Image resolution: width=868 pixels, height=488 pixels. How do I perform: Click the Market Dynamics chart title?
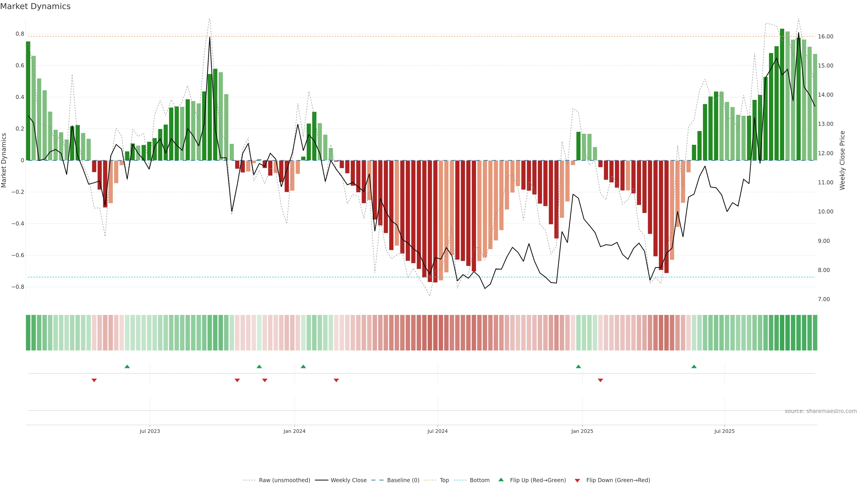tap(35, 6)
